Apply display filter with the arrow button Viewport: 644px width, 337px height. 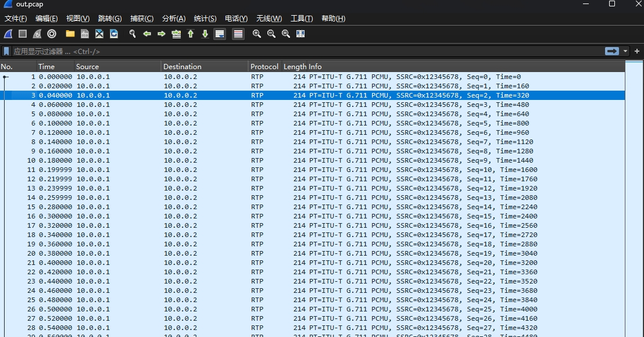coord(611,51)
